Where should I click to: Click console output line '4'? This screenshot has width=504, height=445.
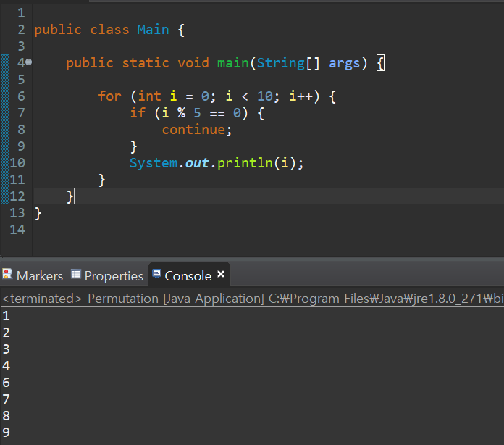pos(6,366)
